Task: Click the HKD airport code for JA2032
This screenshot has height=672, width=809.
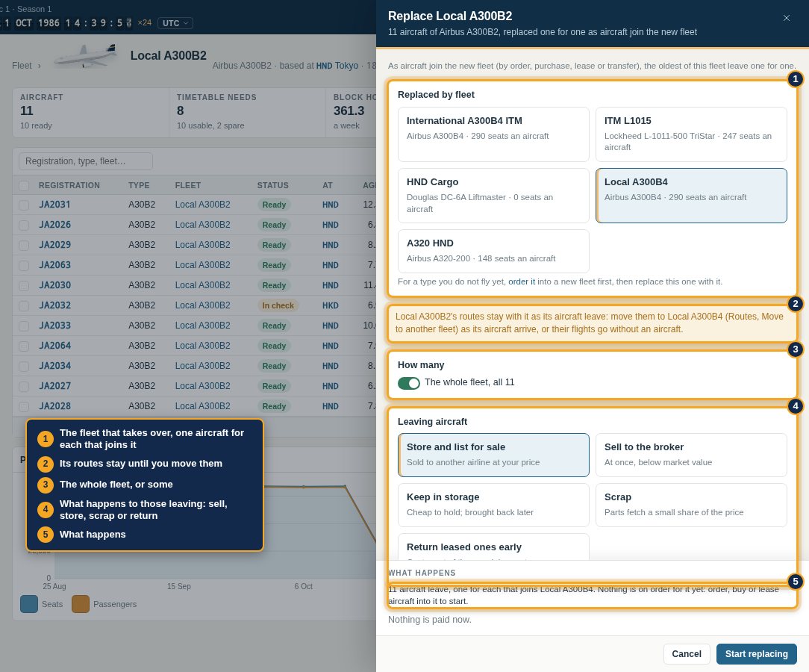Action: click(x=330, y=305)
